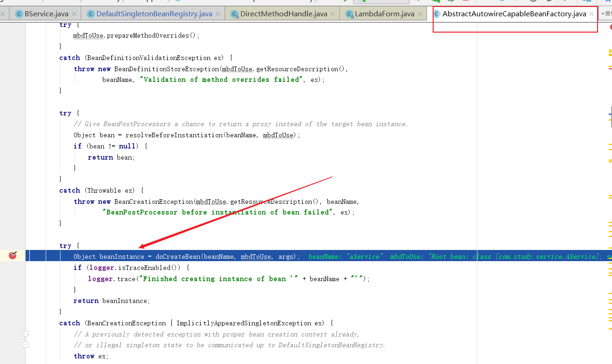Click the string "BeanPostProcessor before instantiation of bean failed"
612x364 pixels.
click(x=218, y=212)
